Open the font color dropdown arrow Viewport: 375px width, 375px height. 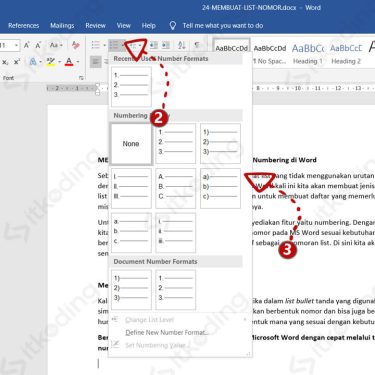coord(78,62)
